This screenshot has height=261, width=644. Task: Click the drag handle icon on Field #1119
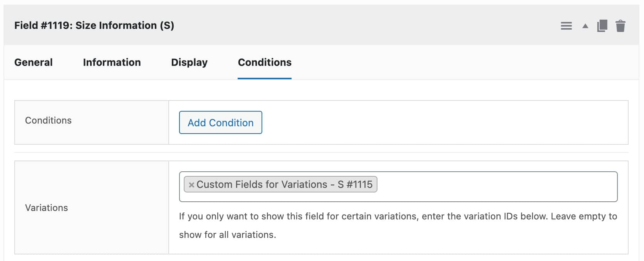point(566,26)
